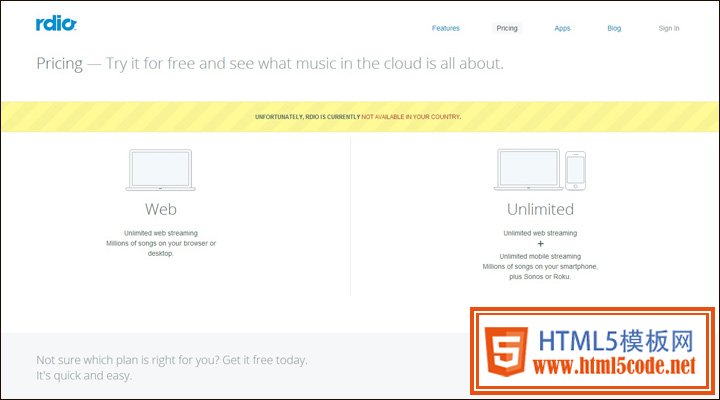Click "It's quick and easy." text
The image size is (720, 400).
pos(84,376)
